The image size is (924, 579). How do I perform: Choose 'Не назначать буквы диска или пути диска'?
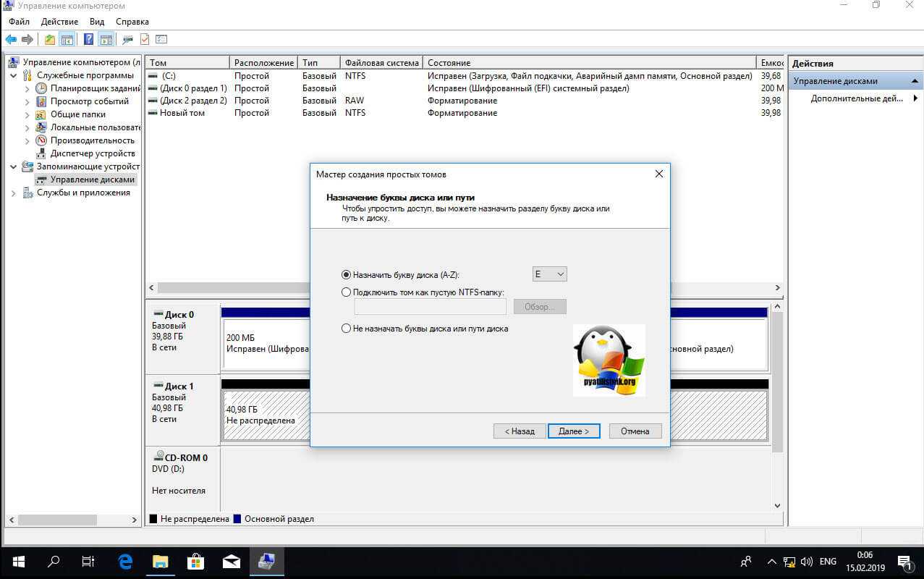click(346, 329)
